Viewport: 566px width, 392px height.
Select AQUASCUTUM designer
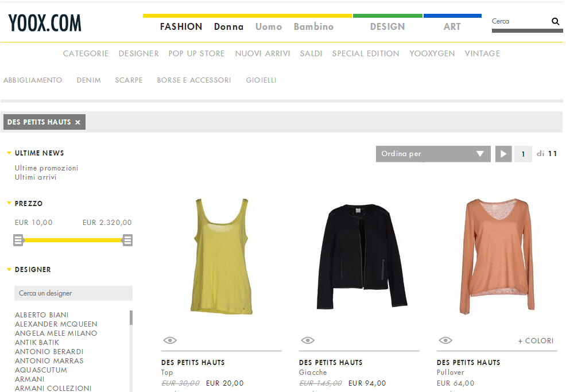(41, 370)
